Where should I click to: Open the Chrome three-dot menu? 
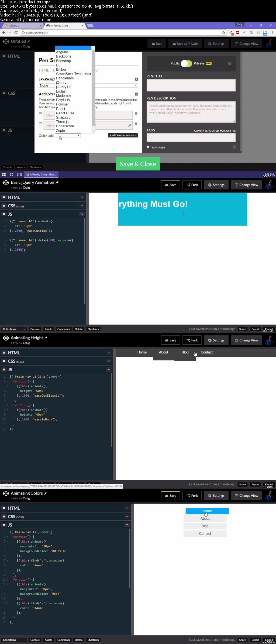tap(272, 33)
